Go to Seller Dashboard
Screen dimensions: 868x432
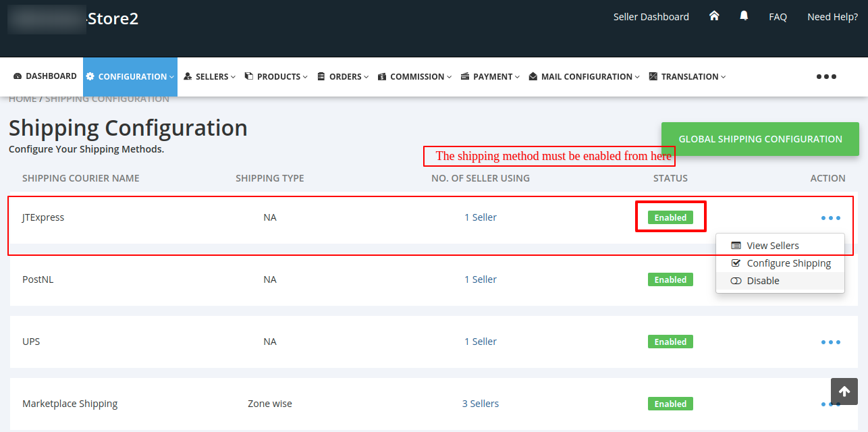(x=651, y=17)
